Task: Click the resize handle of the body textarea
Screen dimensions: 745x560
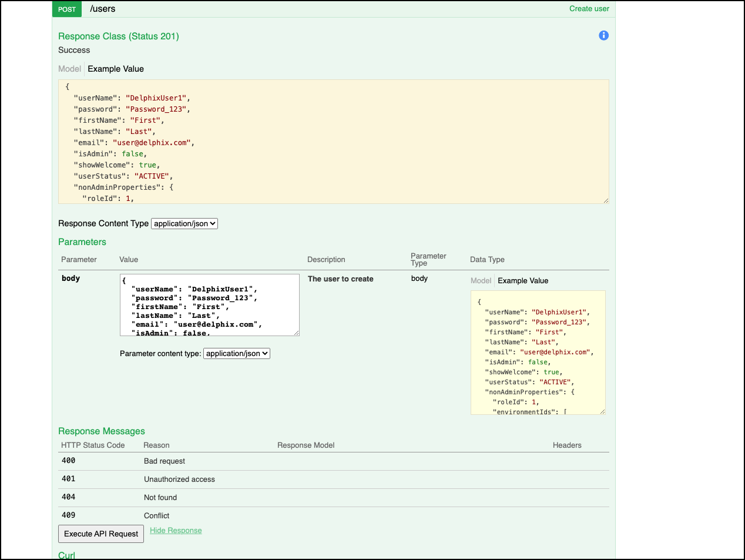Action: pos(296,332)
